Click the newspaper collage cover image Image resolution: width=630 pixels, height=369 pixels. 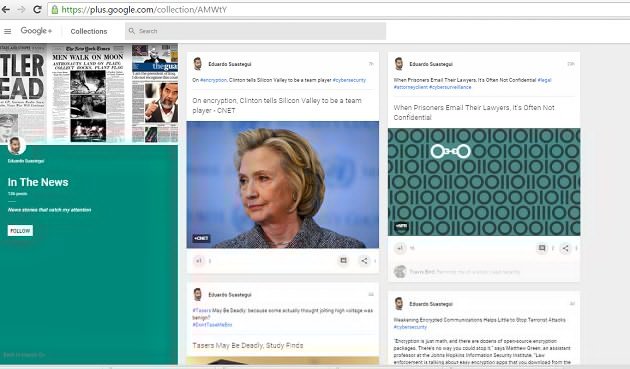(x=89, y=93)
